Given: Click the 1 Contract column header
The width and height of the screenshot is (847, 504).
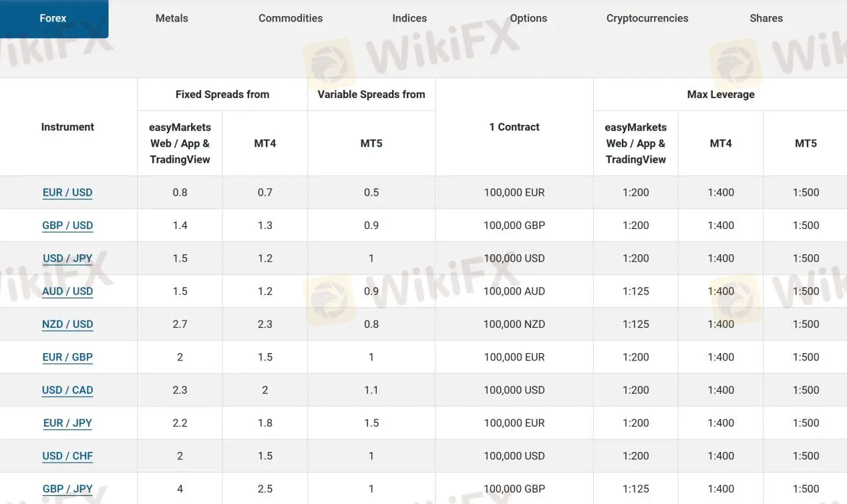Looking at the screenshot, I should tap(514, 127).
